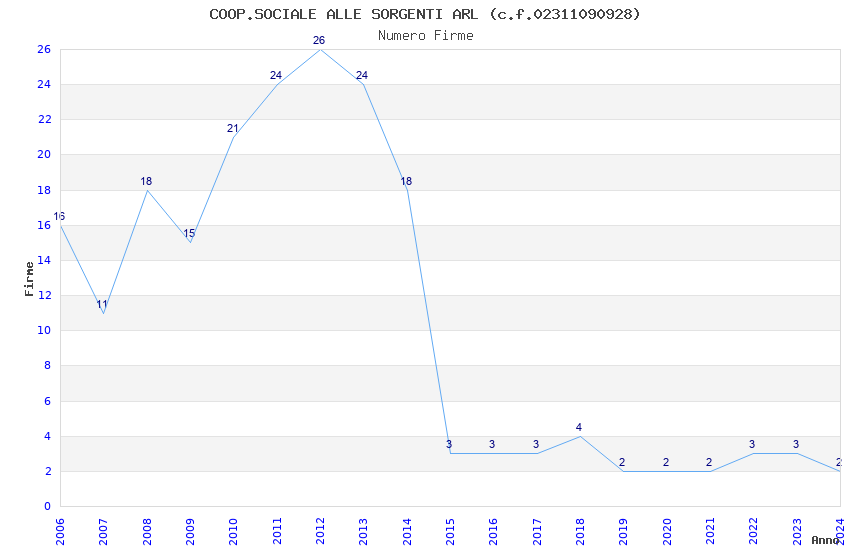The width and height of the screenshot is (850, 550).
Task: Click y-axis tick value 16
Action: click(x=44, y=225)
